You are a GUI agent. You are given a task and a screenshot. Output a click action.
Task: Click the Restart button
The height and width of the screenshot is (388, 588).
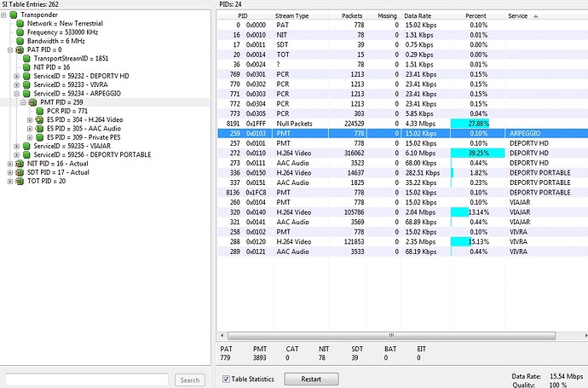(311, 379)
